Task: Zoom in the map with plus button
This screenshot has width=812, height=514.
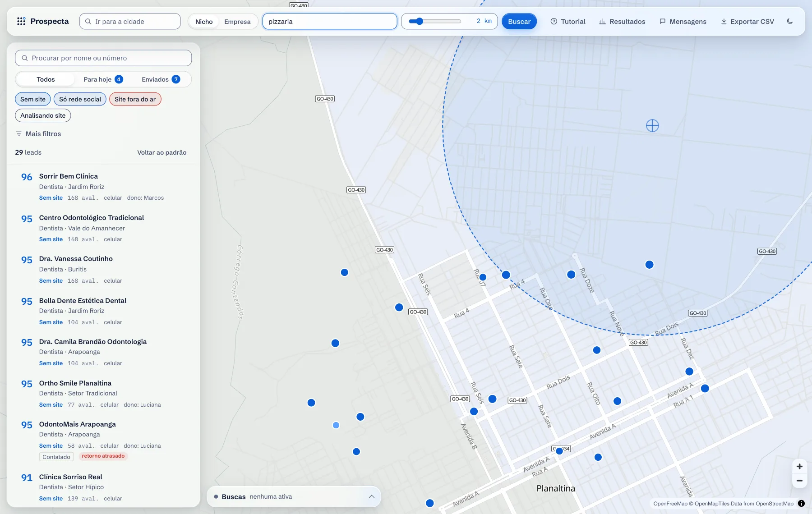Action: (799, 467)
